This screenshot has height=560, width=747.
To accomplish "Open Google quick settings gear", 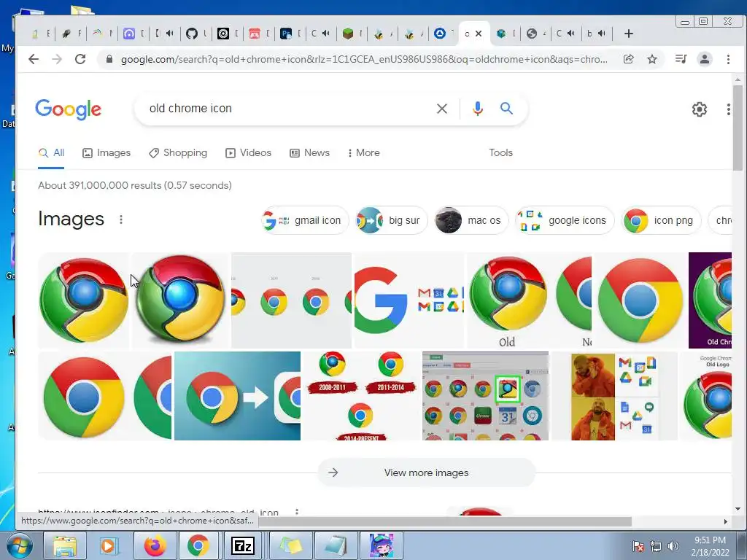I will [699, 109].
